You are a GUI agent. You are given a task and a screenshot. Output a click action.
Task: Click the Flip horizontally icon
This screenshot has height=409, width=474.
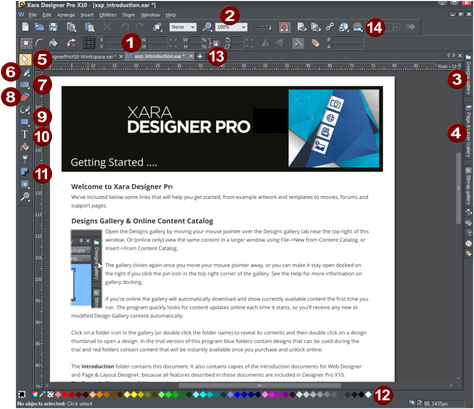265,43
